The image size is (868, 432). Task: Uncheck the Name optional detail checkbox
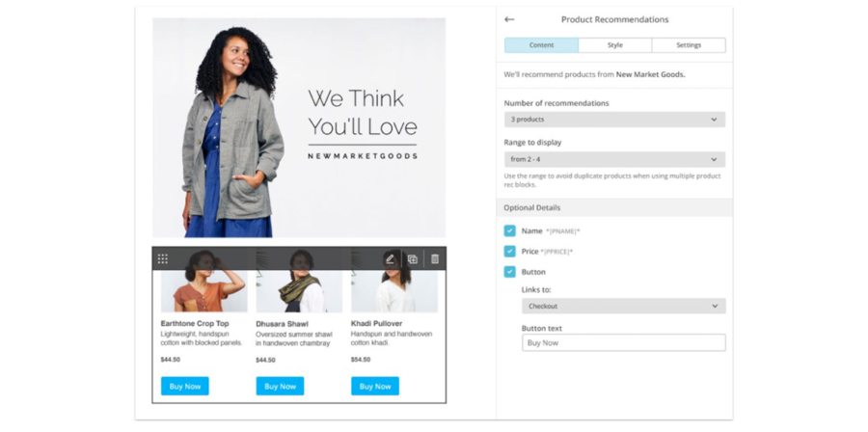(x=510, y=230)
